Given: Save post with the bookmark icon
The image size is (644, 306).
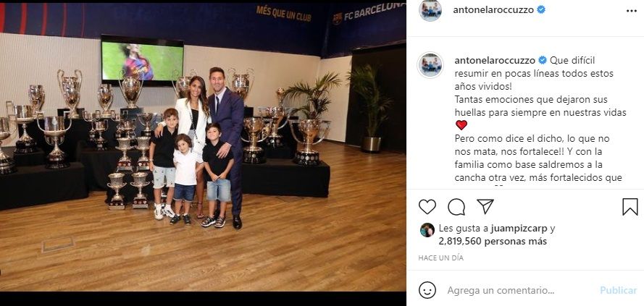Looking at the screenshot, I should click(630, 207).
